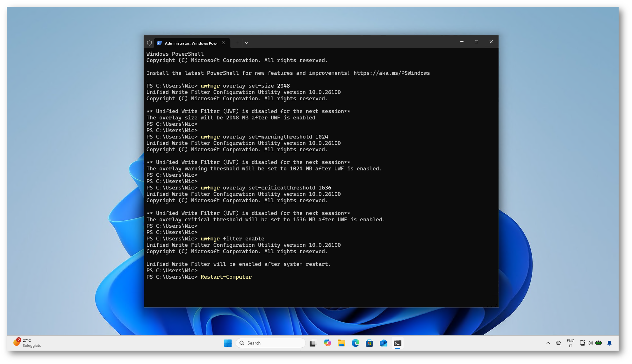Screen dimensions: 632x364
Task: Maximize the Terminal window
Action: pyautogui.click(x=477, y=42)
